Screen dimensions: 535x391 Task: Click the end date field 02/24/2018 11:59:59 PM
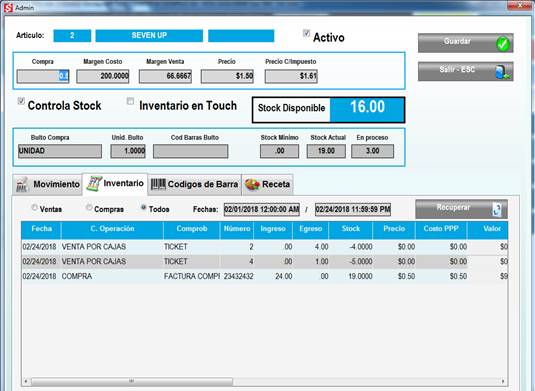(353, 209)
